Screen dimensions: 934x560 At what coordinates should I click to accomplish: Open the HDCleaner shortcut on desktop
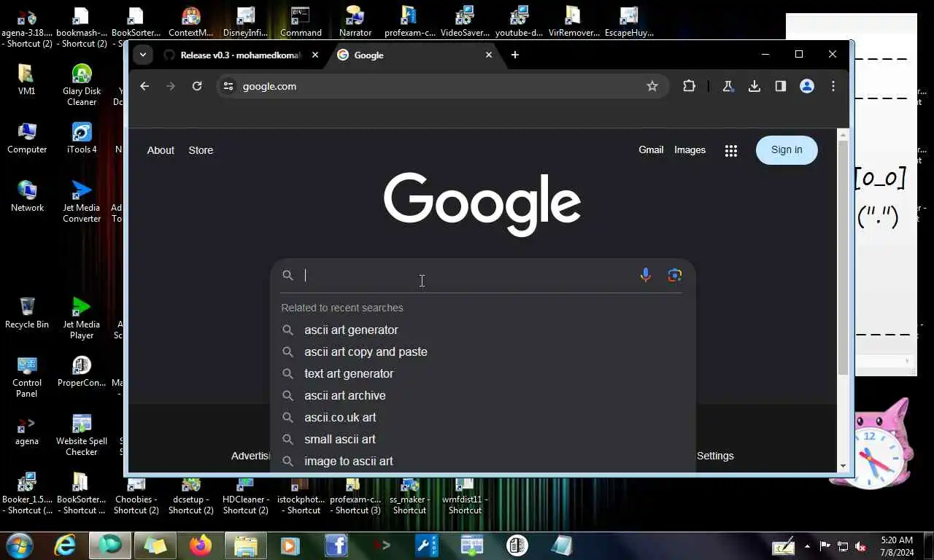[245, 494]
